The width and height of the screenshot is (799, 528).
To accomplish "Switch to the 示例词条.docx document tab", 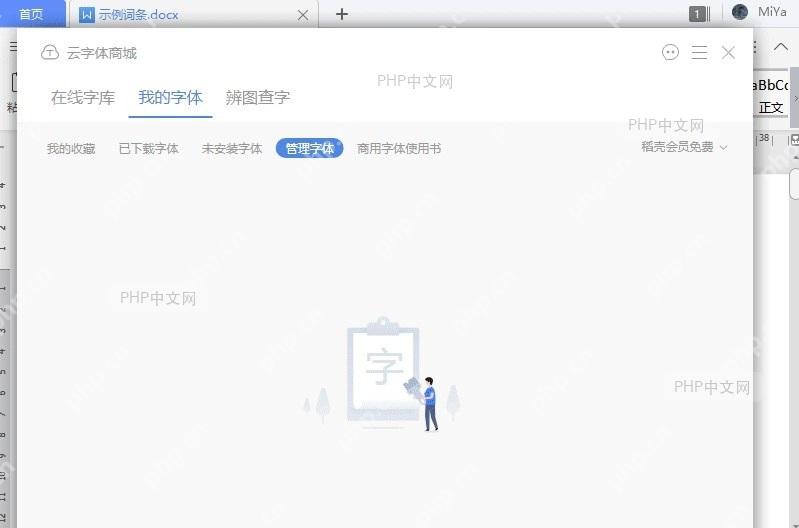I will (194, 14).
